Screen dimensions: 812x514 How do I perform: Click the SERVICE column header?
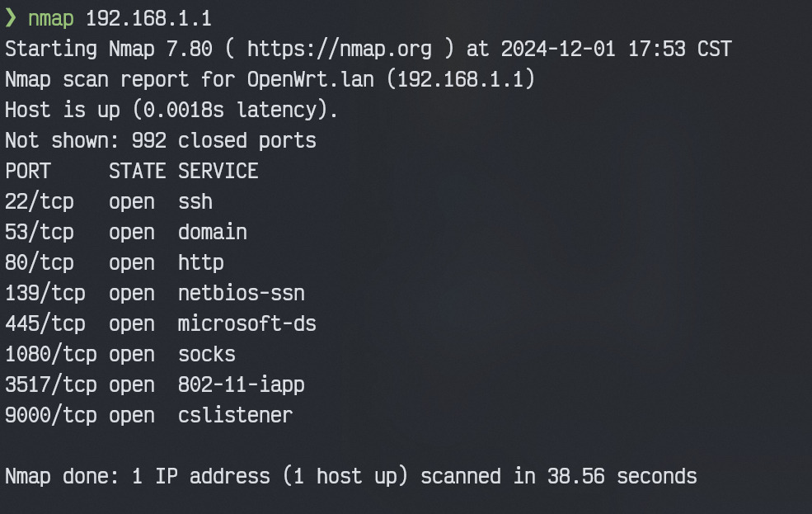pos(218,171)
